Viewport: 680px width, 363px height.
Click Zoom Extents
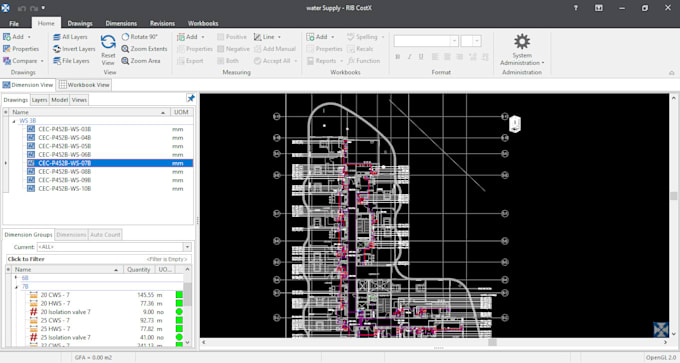pyautogui.click(x=144, y=49)
